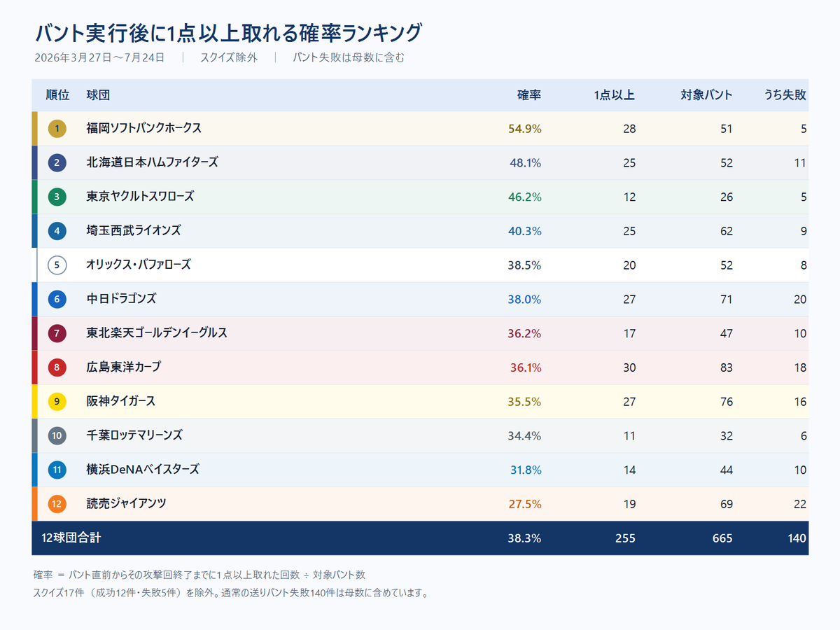The image size is (840, 630).
Task: Click the 対象バント column header
Action: (707, 95)
